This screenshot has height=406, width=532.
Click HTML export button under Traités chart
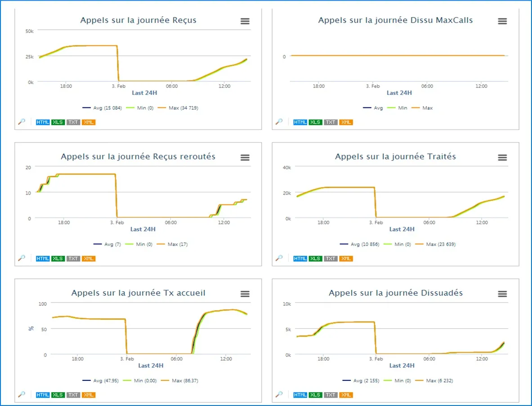[300, 259]
